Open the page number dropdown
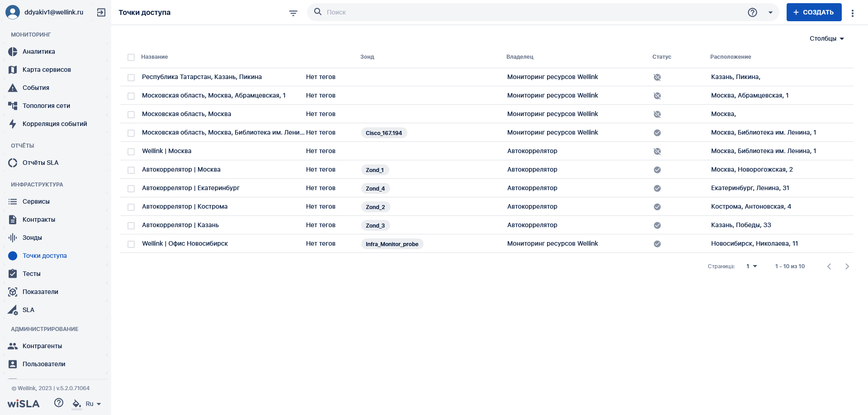 click(x=751, y=266)
